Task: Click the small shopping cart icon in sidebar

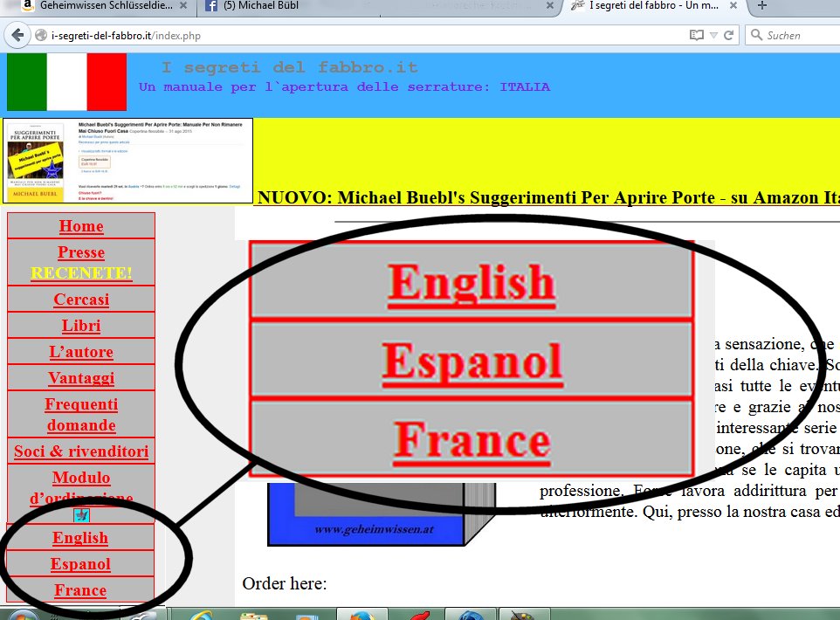Action: [x=81, y=515]
